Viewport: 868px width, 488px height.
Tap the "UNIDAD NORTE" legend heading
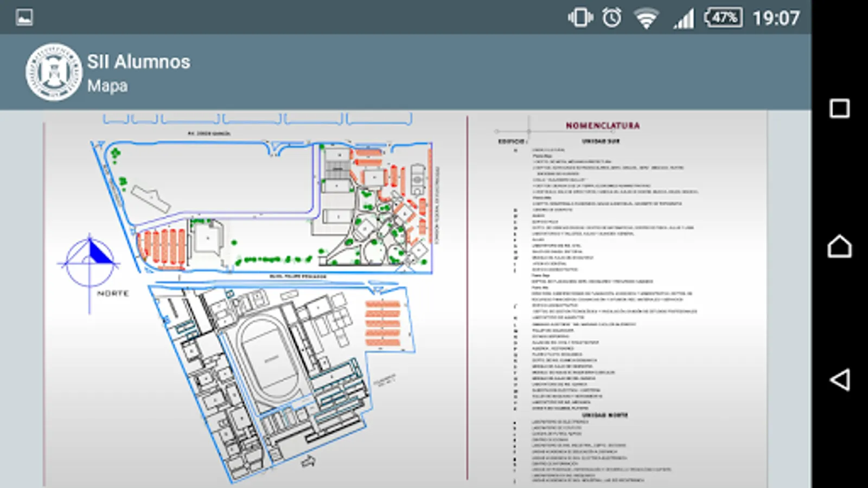(x=604, y=415)
